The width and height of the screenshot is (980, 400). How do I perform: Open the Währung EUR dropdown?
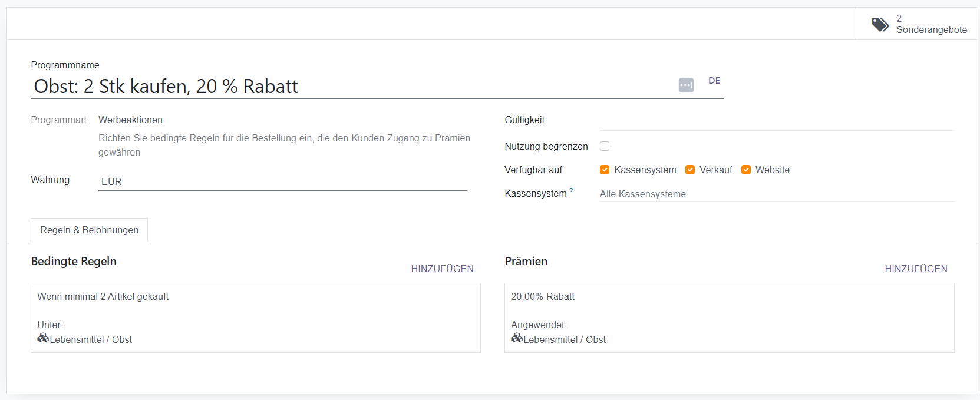[x=282, y=181]
